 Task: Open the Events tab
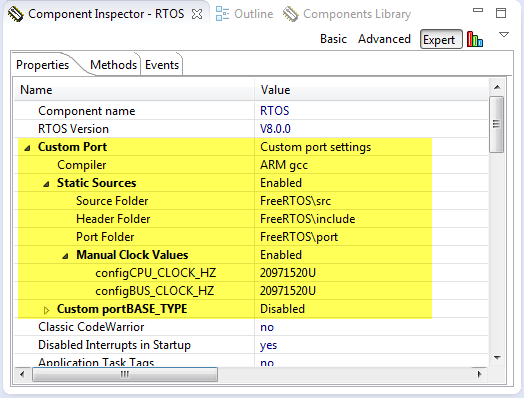click(162, 65)
